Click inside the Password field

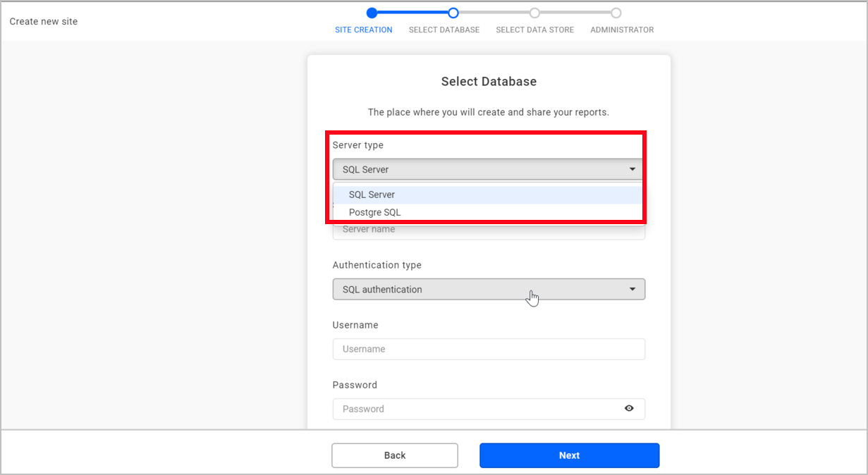click(x=479, y=409)
